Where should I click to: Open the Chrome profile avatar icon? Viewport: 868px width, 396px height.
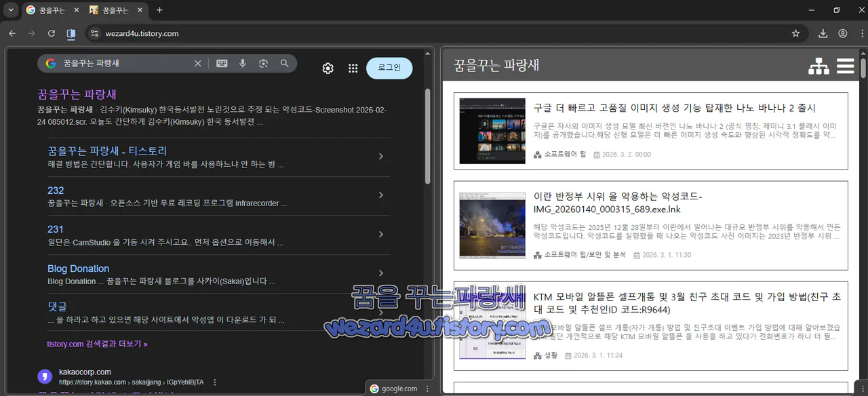pyautogui.click(x=842, y=33)
